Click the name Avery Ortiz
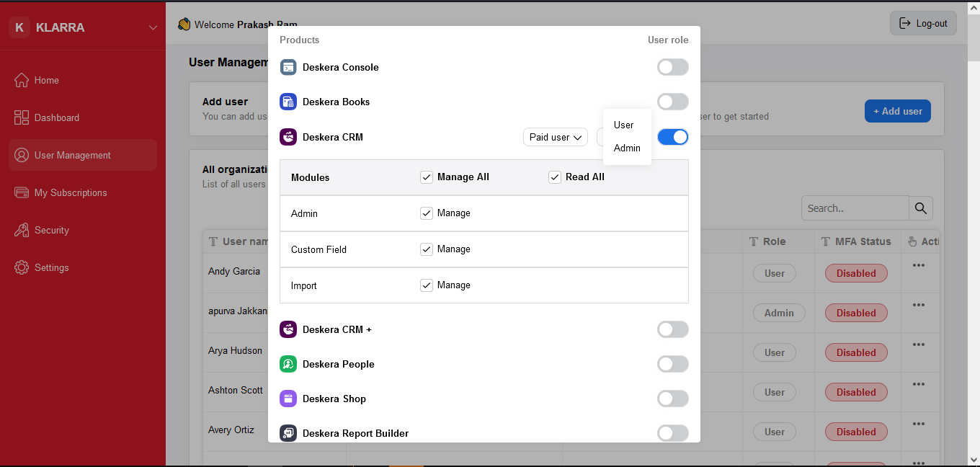The image size is (980, 467). tap(231, 430)
